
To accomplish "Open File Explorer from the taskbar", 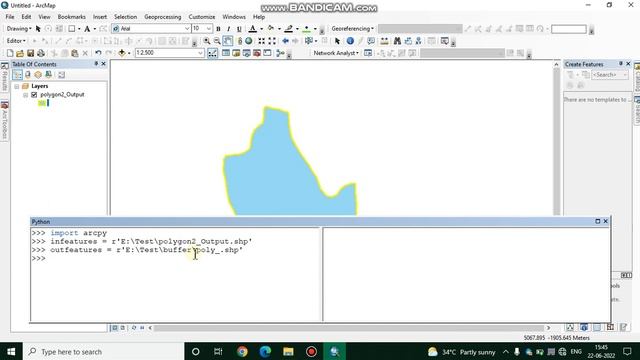I will tap(288, 351).
